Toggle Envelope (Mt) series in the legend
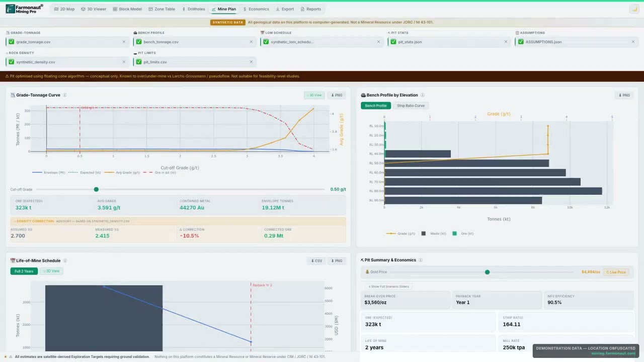This screenshot has height=362, width=644. 49,172
